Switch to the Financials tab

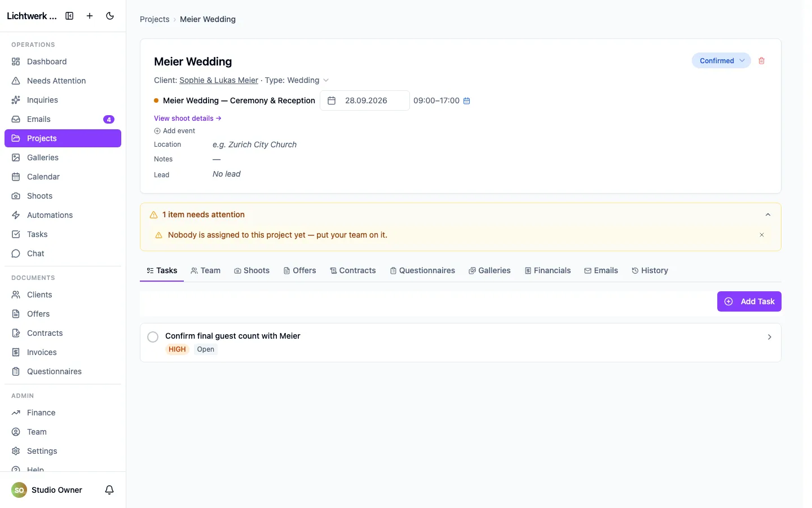point(548,271)
